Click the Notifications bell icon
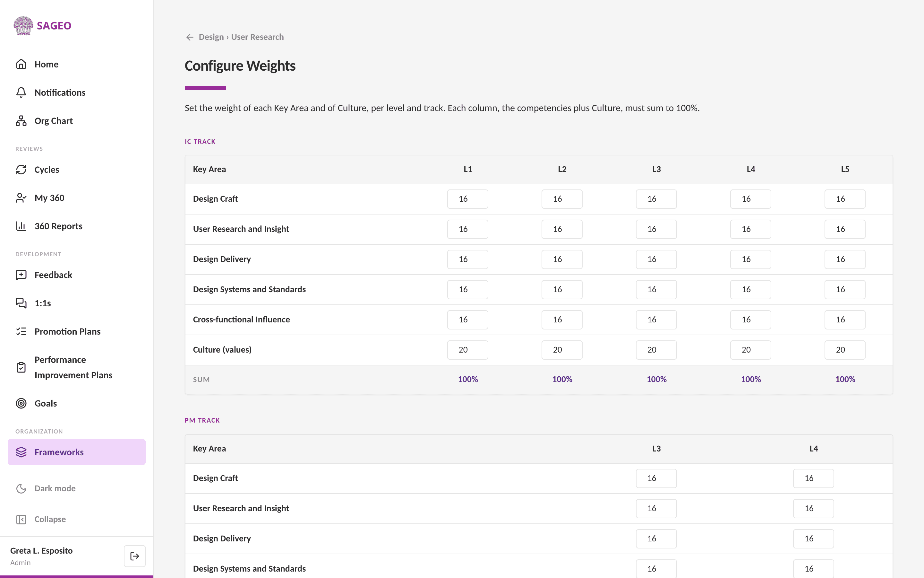924x578 pixels. pos(21,92)
